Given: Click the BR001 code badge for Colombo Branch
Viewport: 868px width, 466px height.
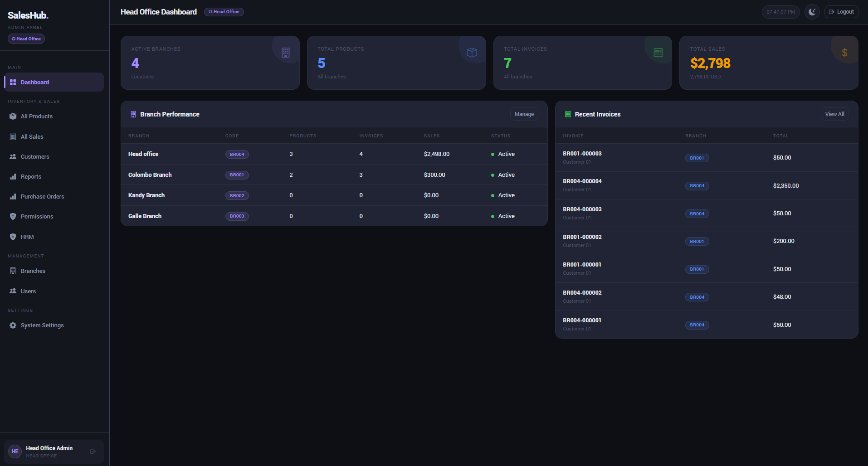Looking at the screenshot, I should click(237, 175).
